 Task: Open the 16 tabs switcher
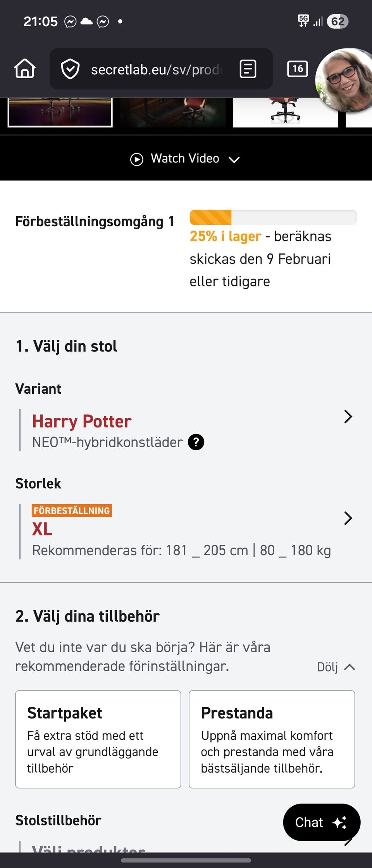pyautogui.click(x=297, y=69)
